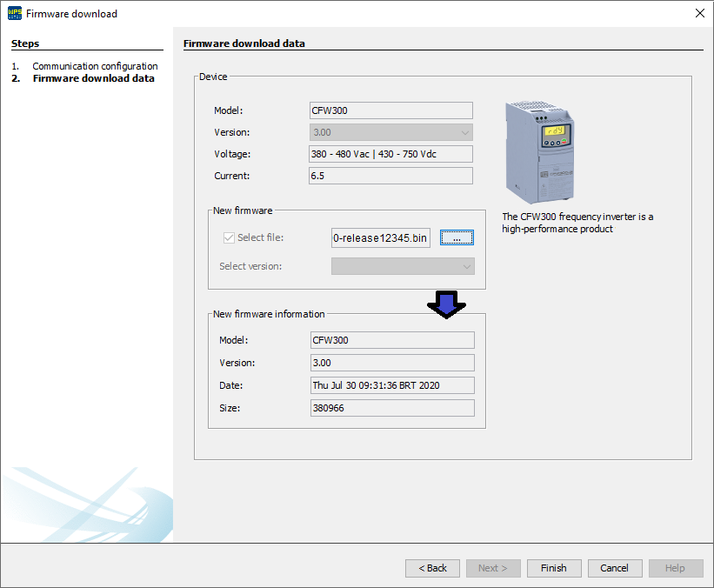
Task: Open the 'Select version' dropdown
Action: coord(403,265)
